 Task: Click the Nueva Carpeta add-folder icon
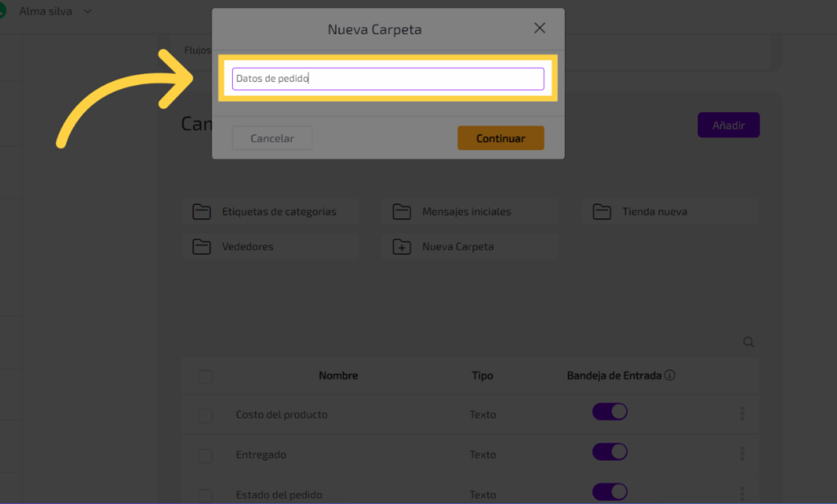coord(401,247)
